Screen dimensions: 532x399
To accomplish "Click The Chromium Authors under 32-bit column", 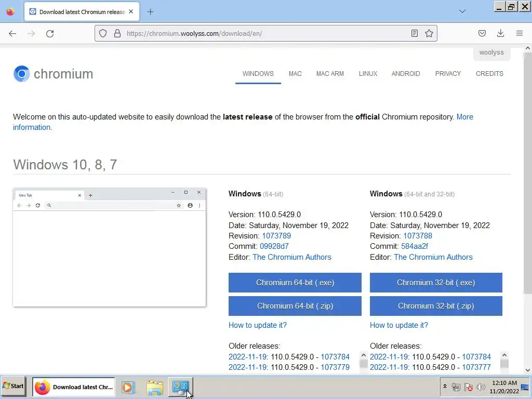I will pyautogui.click(x=433, y=257).
